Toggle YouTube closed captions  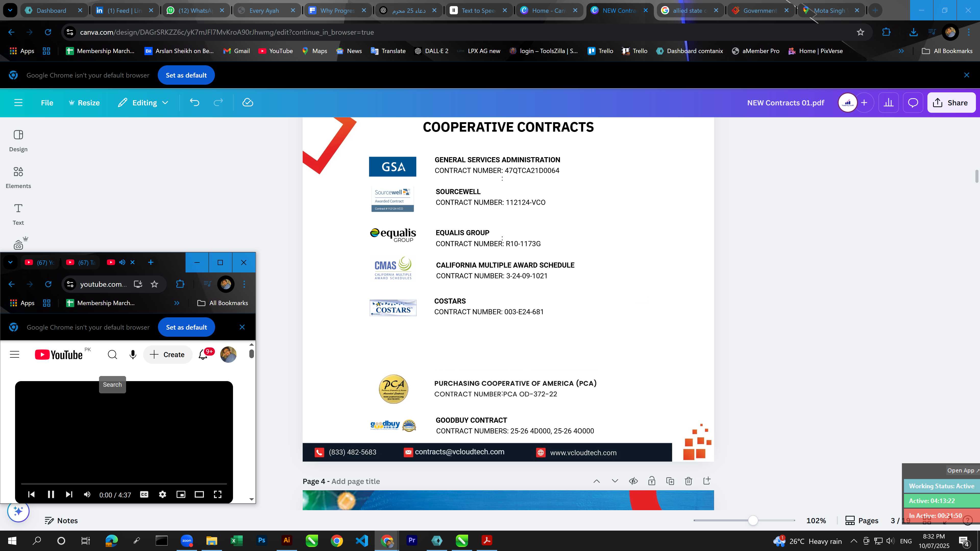click(144, 494)
